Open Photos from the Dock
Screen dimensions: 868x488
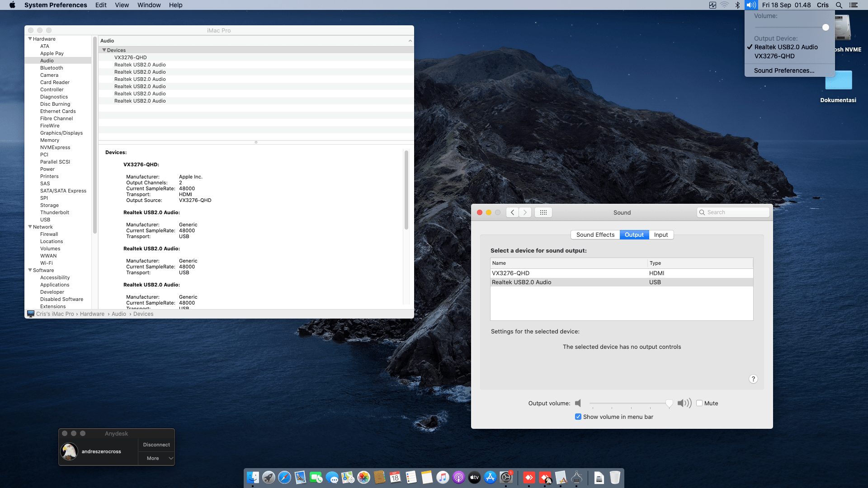(x=363, y=477)
